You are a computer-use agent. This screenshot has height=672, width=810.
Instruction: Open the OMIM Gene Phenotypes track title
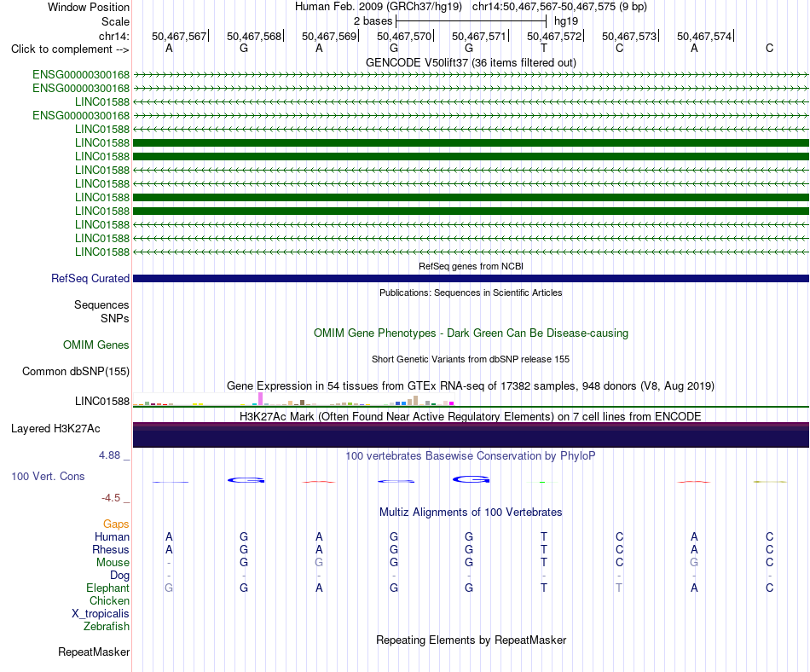471,333
